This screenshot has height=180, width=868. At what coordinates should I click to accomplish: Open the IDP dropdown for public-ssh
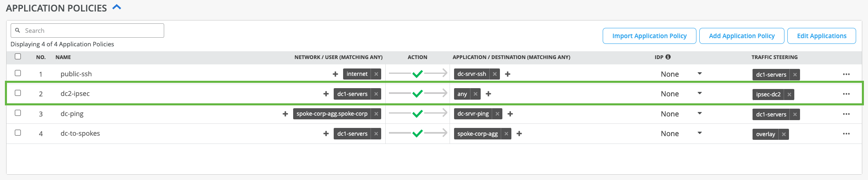point(699,74)
